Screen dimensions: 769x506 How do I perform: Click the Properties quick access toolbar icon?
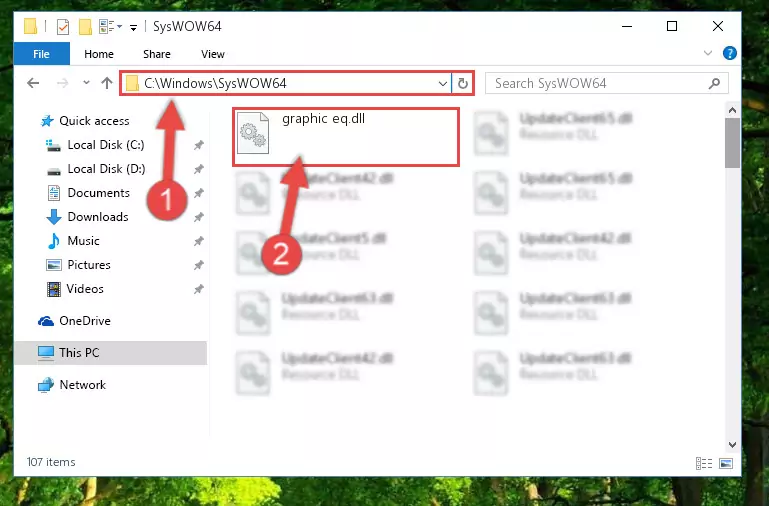[63, 26]
